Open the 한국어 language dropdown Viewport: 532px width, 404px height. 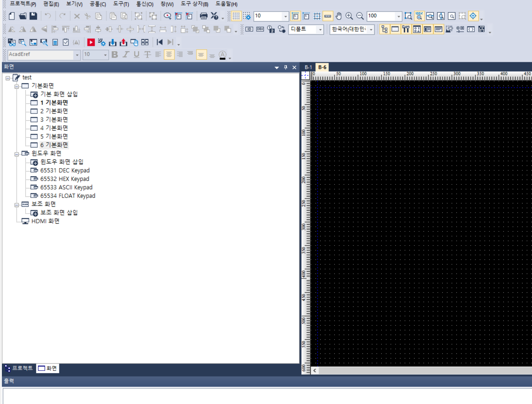coord(371,29)
